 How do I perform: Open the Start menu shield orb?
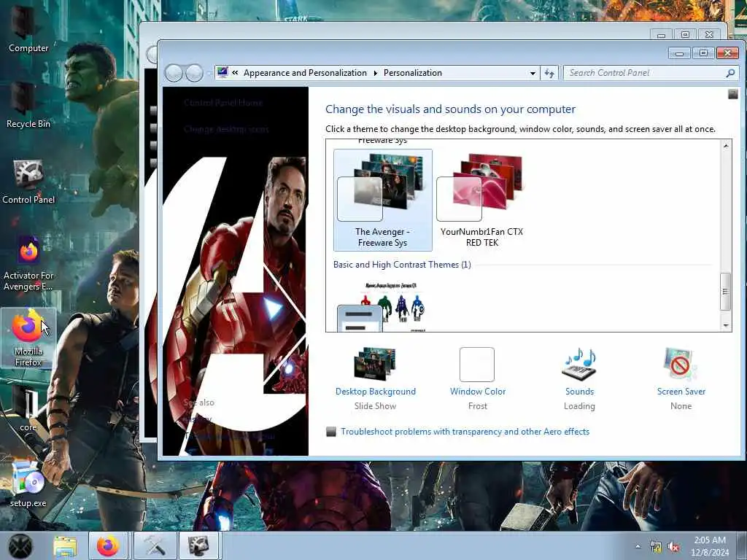click(x=20, y=545)
